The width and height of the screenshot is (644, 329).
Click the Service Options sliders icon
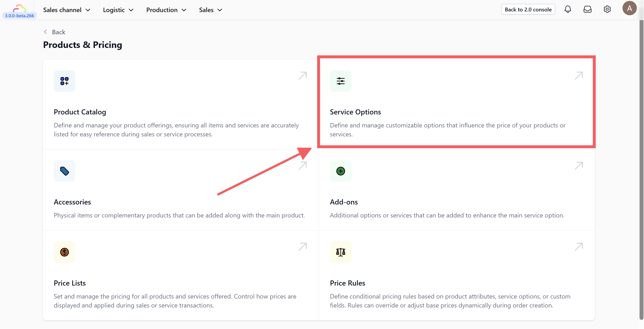tap(340, 81)
